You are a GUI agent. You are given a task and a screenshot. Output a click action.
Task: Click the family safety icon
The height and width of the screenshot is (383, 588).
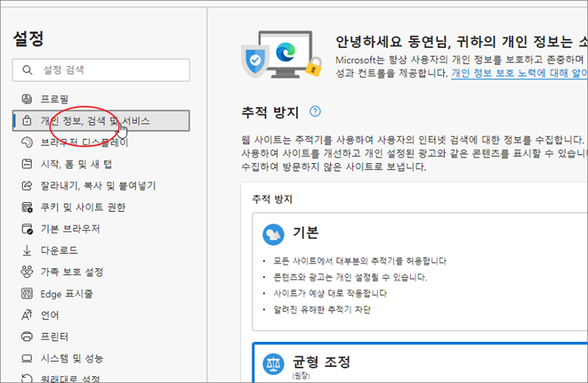click(27, 272)
